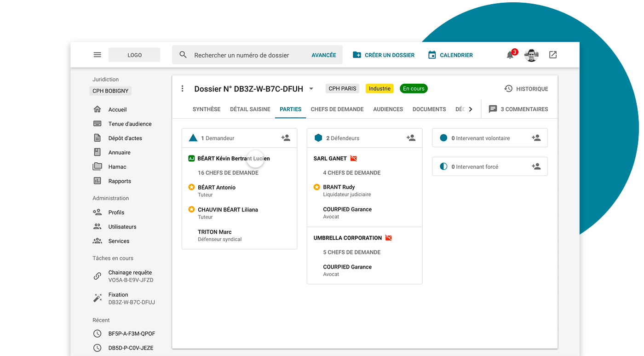
Task: Select défenseur syndical TRITON Marc
Action: point(215,232)
